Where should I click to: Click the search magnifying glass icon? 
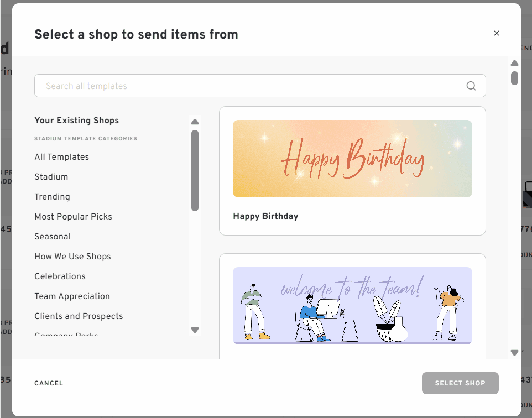click(x=471, y=86)
